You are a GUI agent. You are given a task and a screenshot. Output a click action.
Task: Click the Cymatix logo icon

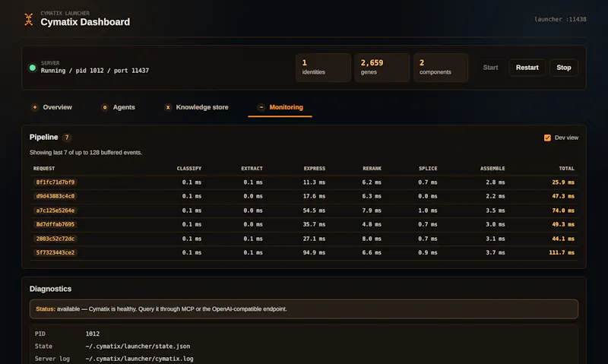[29, 19]
